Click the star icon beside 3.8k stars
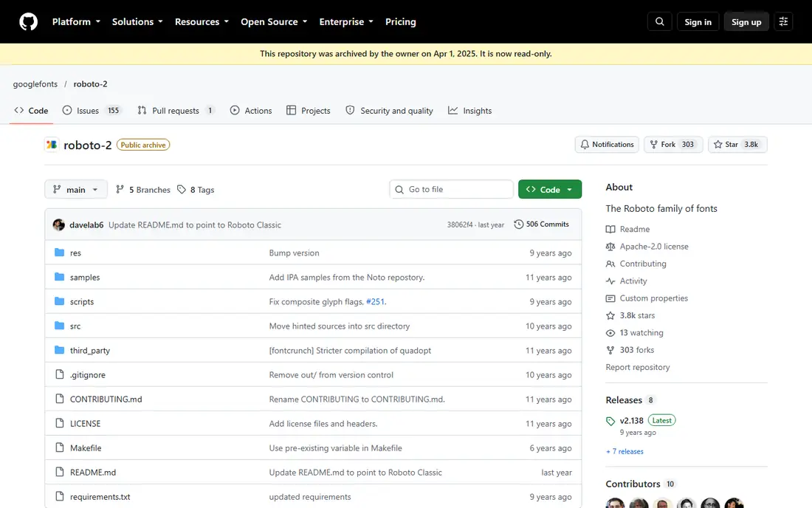This screenshot has height=508, width=812. [x=610, y=315]
